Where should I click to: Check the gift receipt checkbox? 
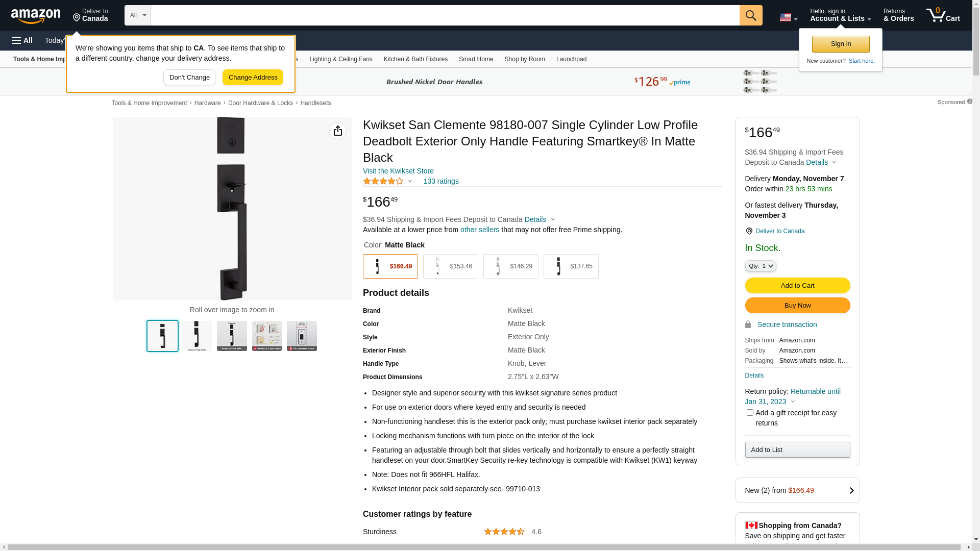coord(749,412)
